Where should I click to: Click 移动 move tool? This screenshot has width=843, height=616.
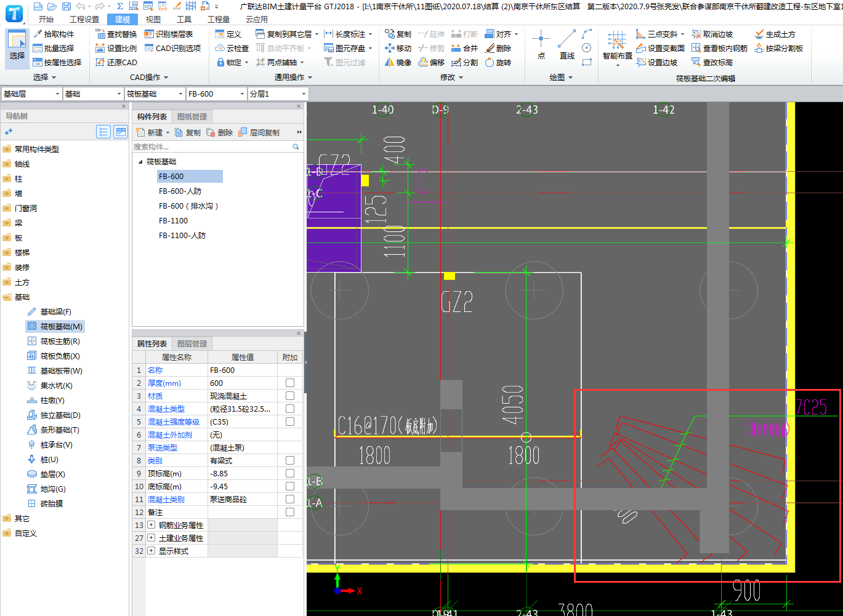(x=398, y=48)
